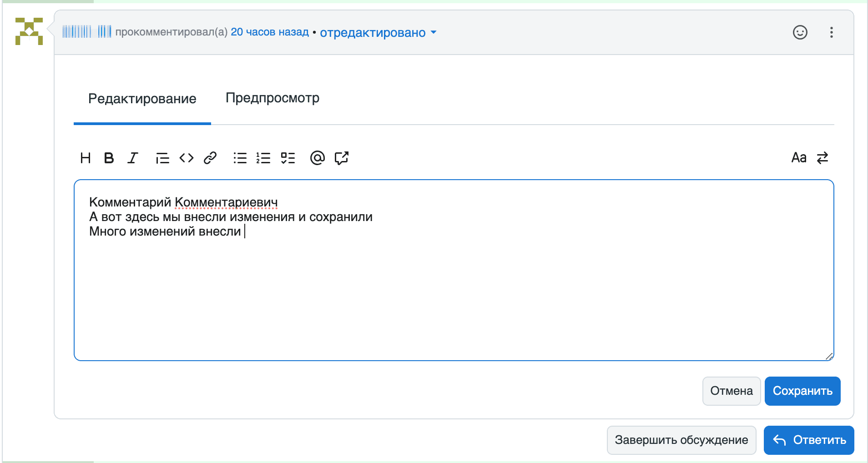
Task: Apply heading formatting in comment toolbar
Action: 86,158
